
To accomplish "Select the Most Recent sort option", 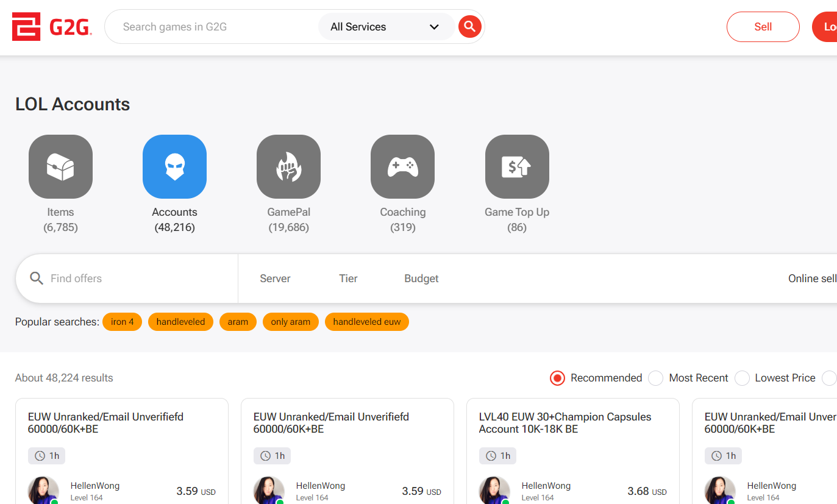I will [x=688, y=378].
